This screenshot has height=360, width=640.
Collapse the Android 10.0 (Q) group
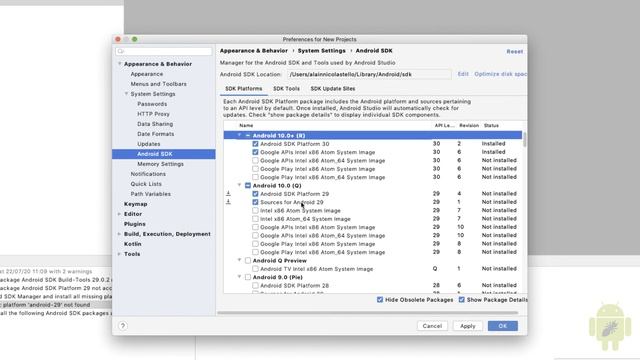[x=240, y=185]
